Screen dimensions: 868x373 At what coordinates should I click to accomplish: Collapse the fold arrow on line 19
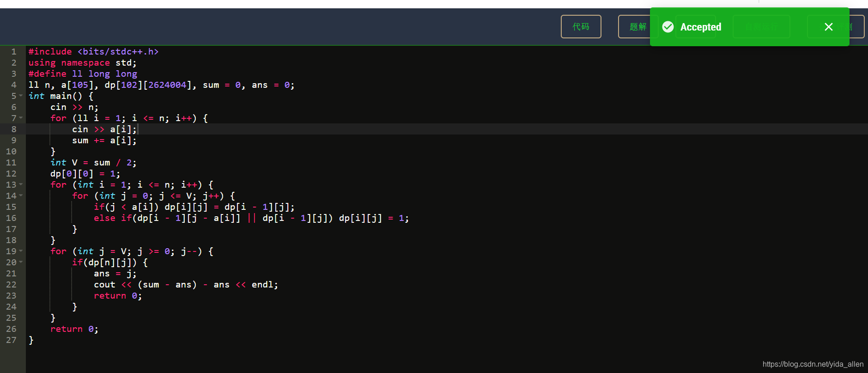pos(21,251)
